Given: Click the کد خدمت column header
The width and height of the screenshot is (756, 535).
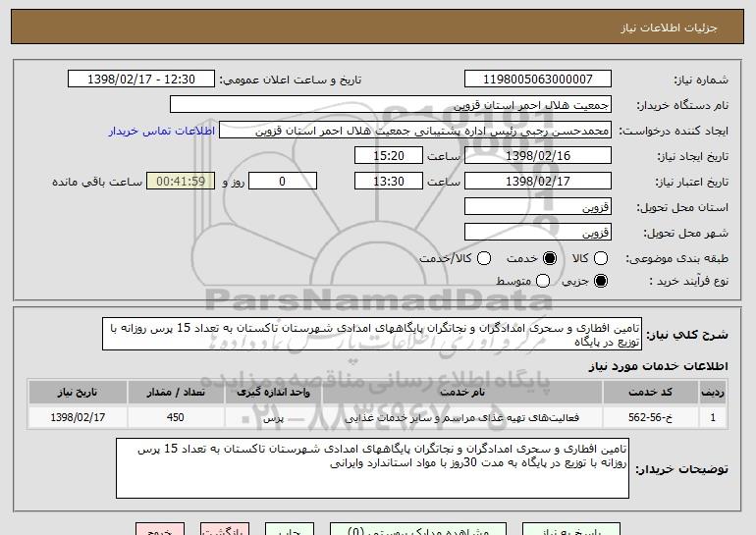Looking at the screenshot, I should point(663,392).
